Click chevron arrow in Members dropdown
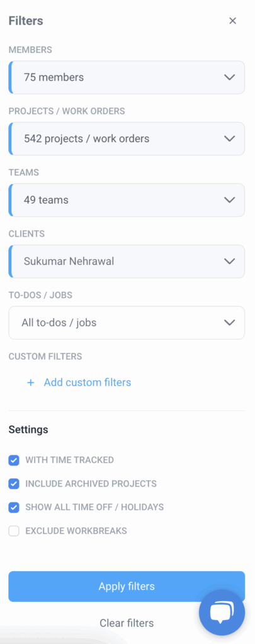The height and width of the screenshot is (644, 255). click(229, 77)
